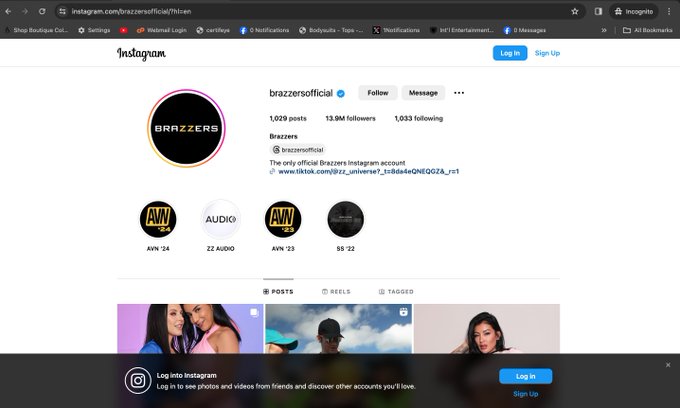The height and width of the screenshot is (408, 680).
Task: Go back using the browser back arrow
Action: pyautogui.click(x=8, y=11)
